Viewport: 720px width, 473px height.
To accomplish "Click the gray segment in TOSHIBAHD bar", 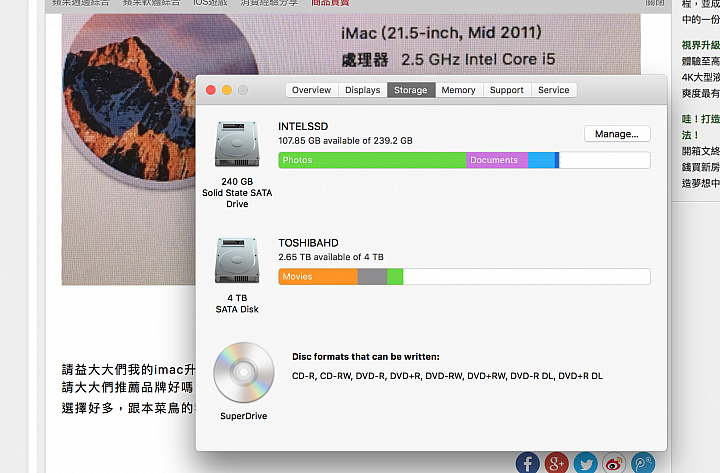I will click(372, 276).
